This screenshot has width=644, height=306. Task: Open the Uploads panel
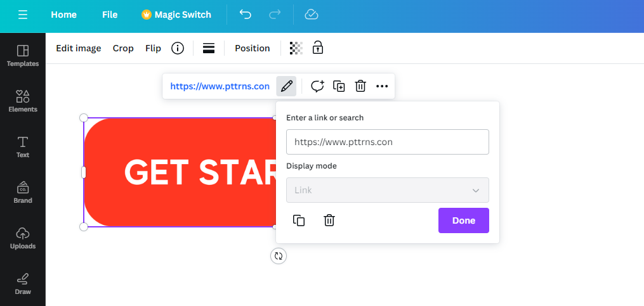[x=23, y=238]
